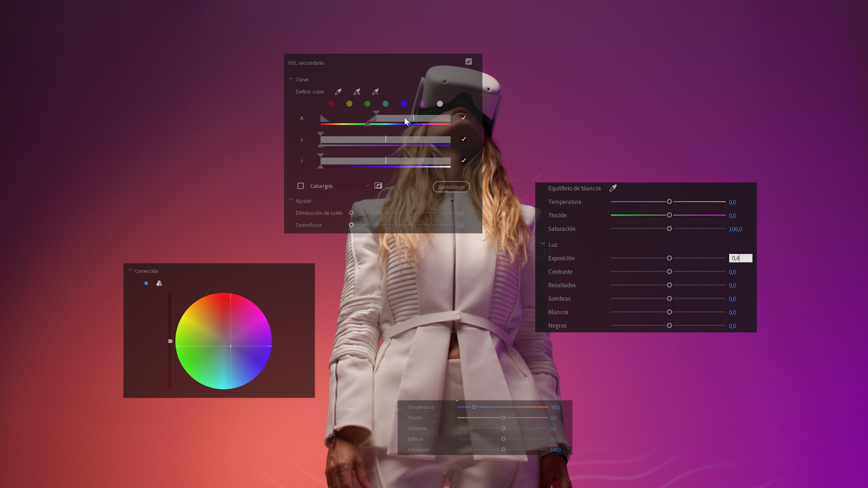Toggle the S saturation range checkmark
This screenshot has width=868, height=488.
coord(463,139)
